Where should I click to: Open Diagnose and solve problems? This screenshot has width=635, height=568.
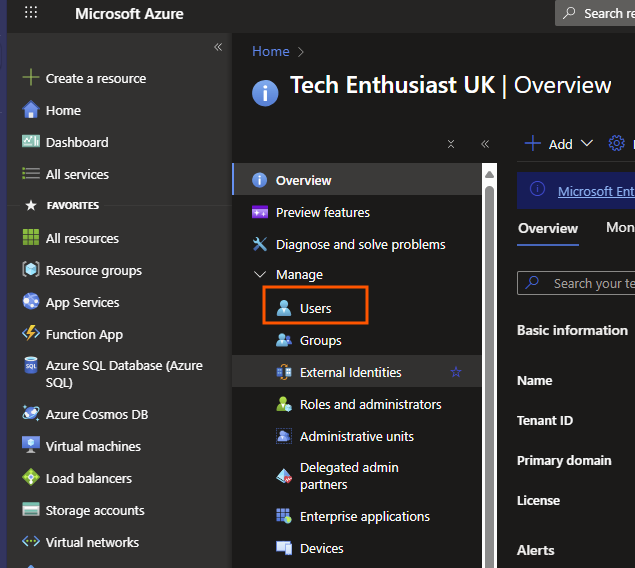point(357,244)
